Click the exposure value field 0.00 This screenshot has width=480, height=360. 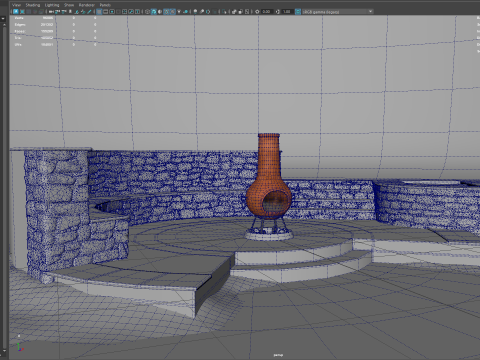pos(266,12)
